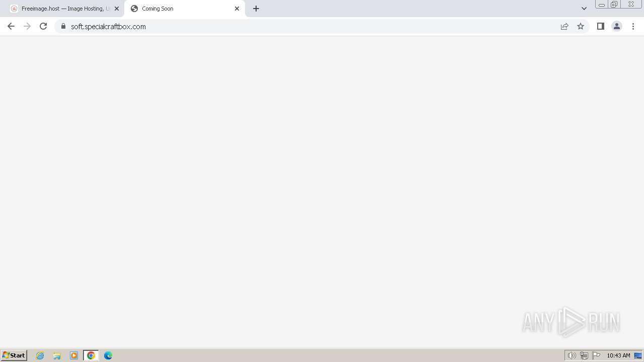
Task: Select the Coming Soon tab
Action: [184, 9]
